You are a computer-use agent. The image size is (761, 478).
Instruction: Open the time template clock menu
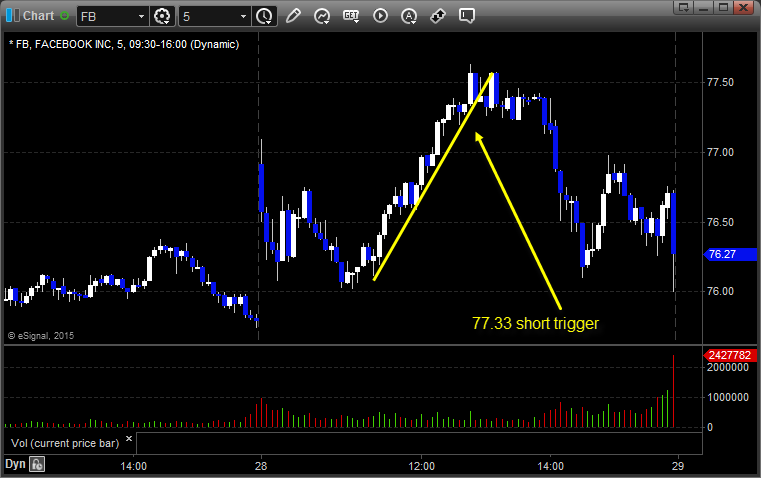[265, 16]
